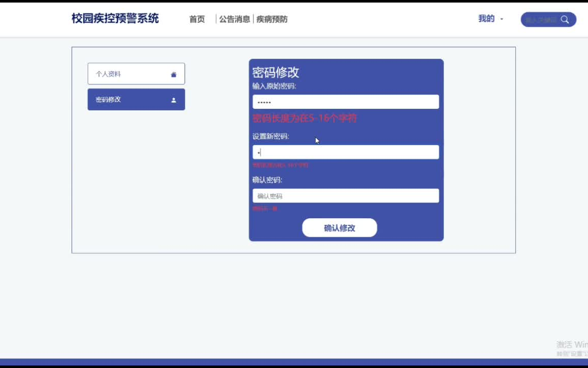Click the search magnifier icon in the navbar
This screenshot has width=588, height=368.
click(565, 19)
